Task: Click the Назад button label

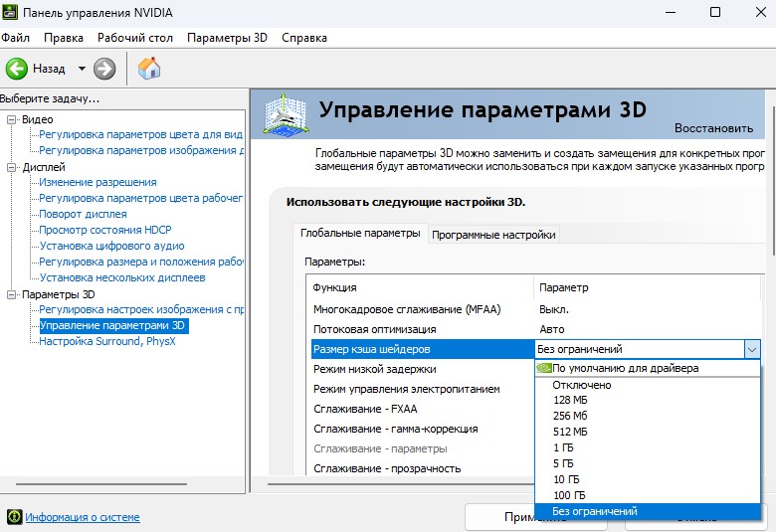Action: 49,69
